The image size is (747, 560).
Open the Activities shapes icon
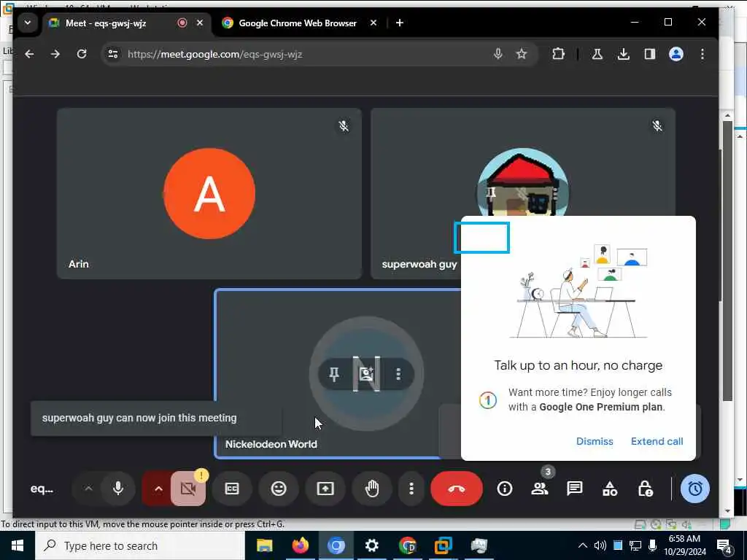pyautogui.click(x=610, y=489)
